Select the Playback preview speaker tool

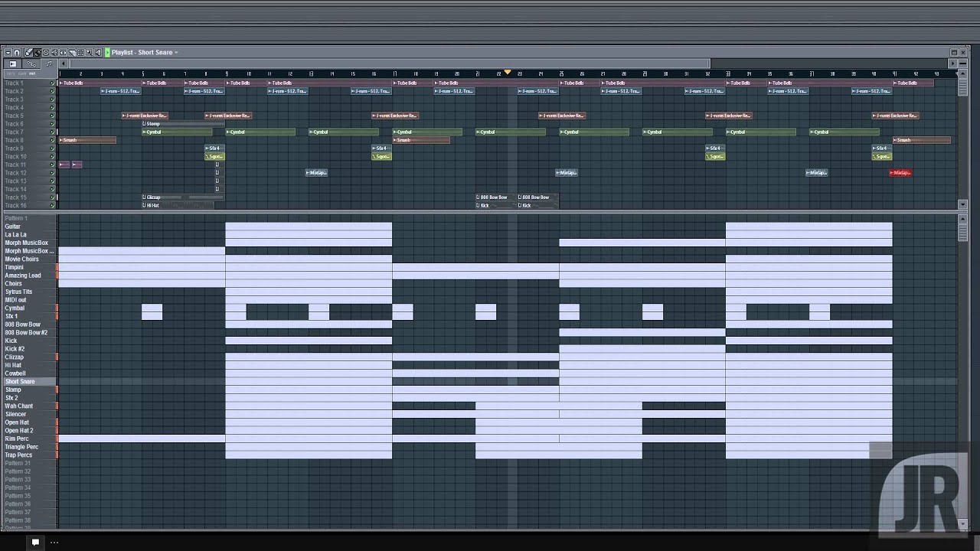pyautogui.click(x=98, y=52)
